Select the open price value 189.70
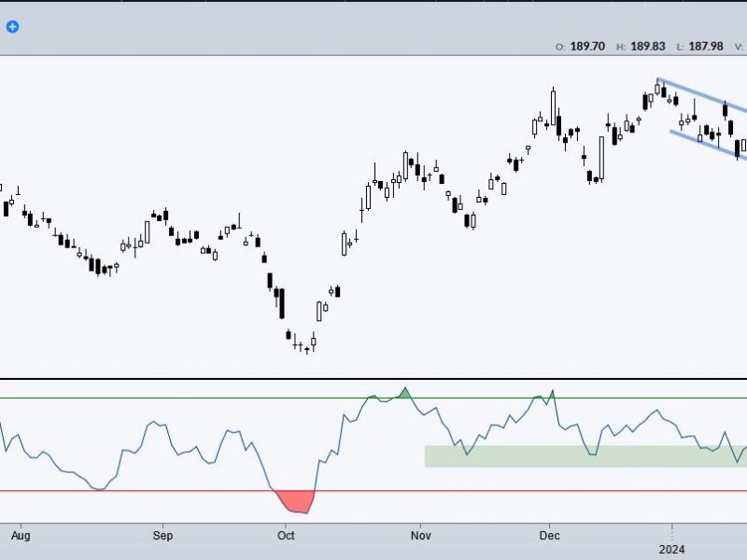Screen dimensions: 747x560 click(587, 46)
